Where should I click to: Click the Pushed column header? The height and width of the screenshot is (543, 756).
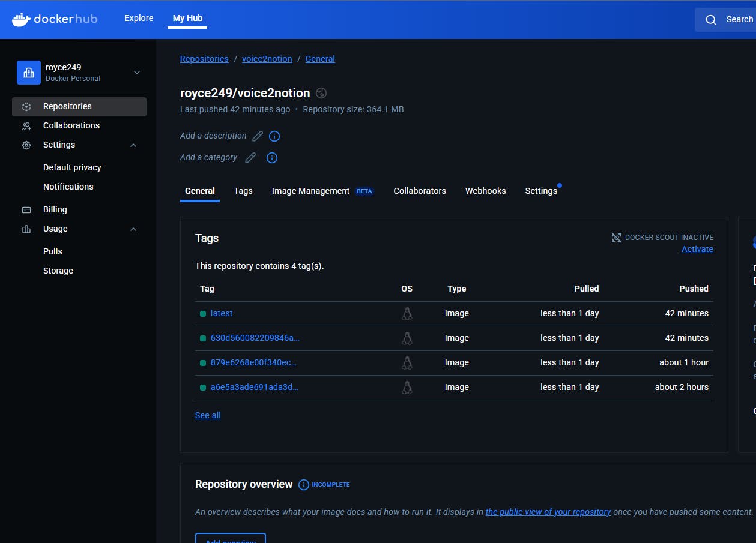coord(694,289)
